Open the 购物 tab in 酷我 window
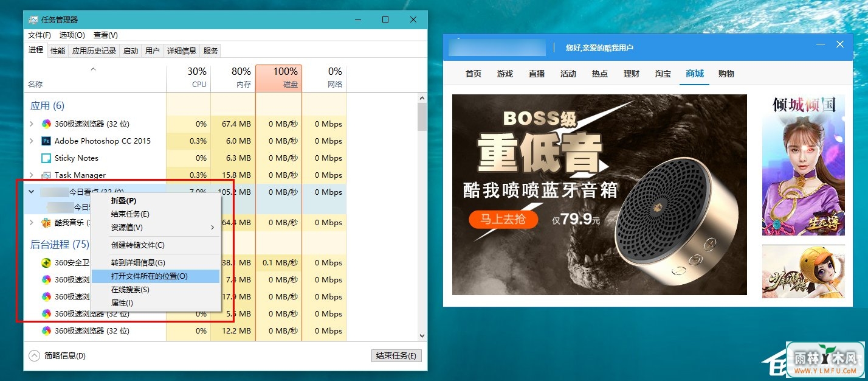 [x=726, y=74]
